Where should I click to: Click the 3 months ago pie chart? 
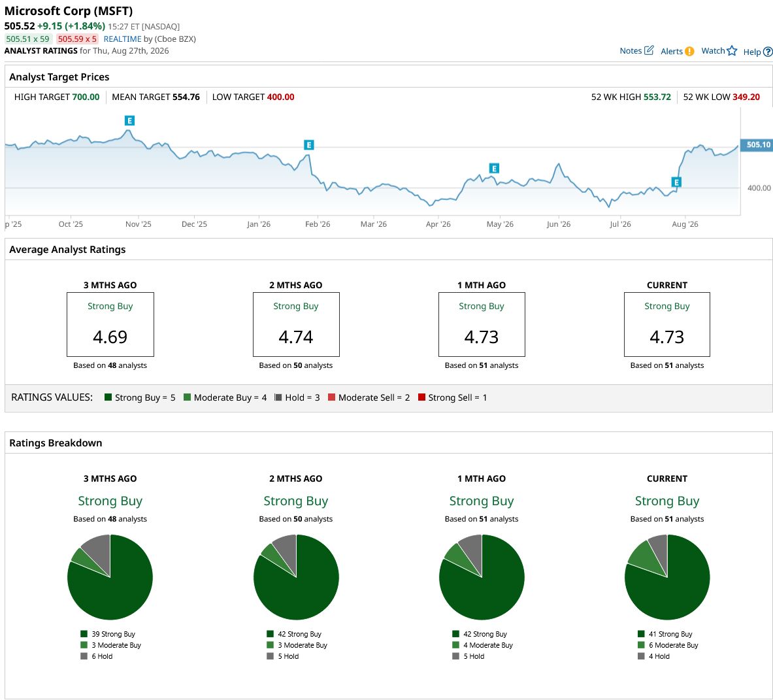point(110,576)
